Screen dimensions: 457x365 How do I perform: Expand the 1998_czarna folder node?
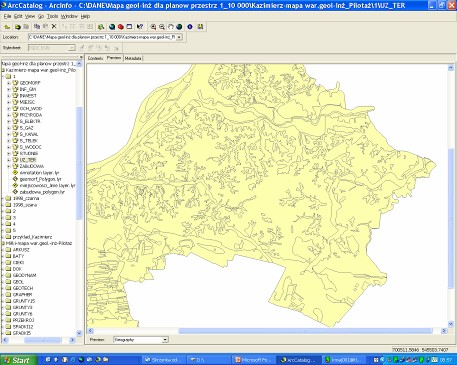(x=3, y=198)
